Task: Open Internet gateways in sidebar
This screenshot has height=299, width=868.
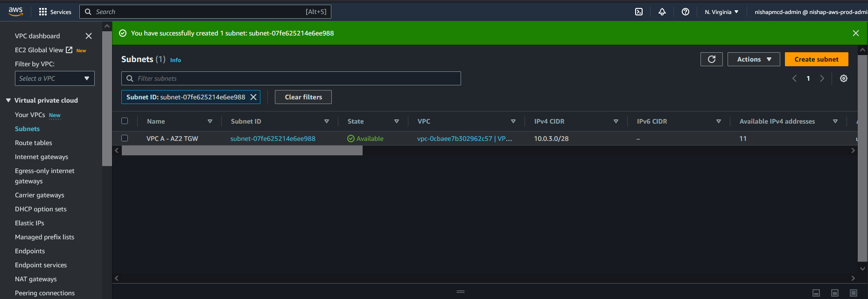Action: (x=42, y=157)
